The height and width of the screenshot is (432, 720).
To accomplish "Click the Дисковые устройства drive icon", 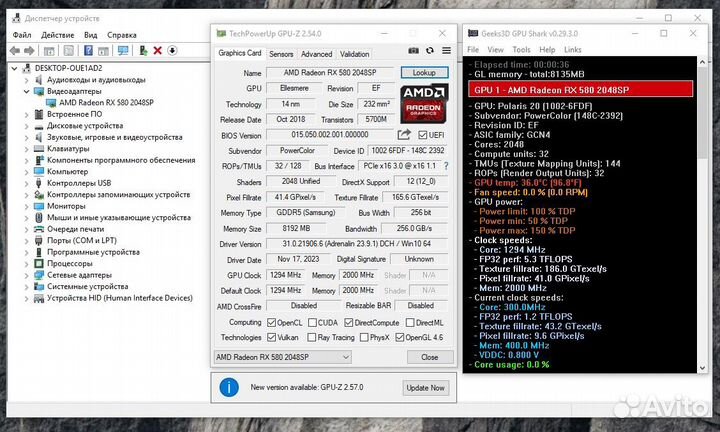I will click(39, 126).
